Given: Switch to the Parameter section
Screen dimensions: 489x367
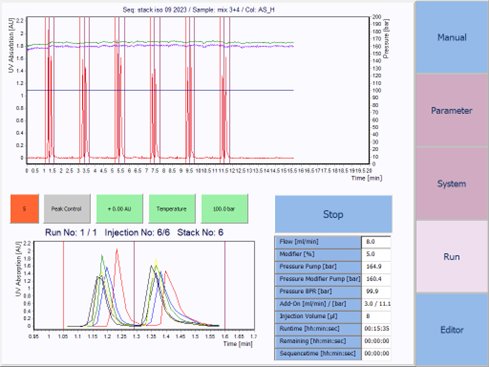Looking at the screenshot, I should pyautogui.click(x=451, y=110).
